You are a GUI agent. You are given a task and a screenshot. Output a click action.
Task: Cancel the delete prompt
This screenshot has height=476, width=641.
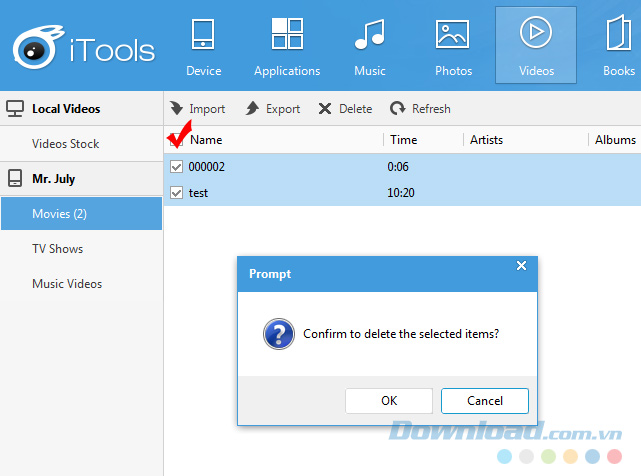click(x=485, y=400)
